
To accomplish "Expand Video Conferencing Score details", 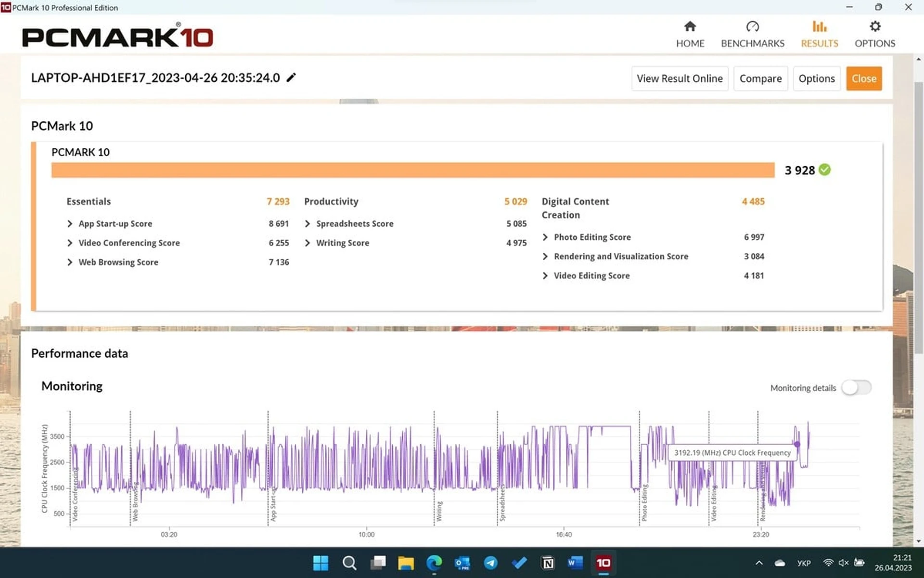I will (70, 243).
